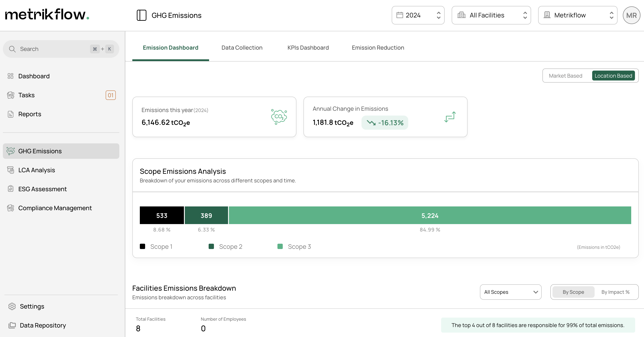Open the All Scopes filter dropdown
The image size is (644, 337).
(x=510, y=292)
